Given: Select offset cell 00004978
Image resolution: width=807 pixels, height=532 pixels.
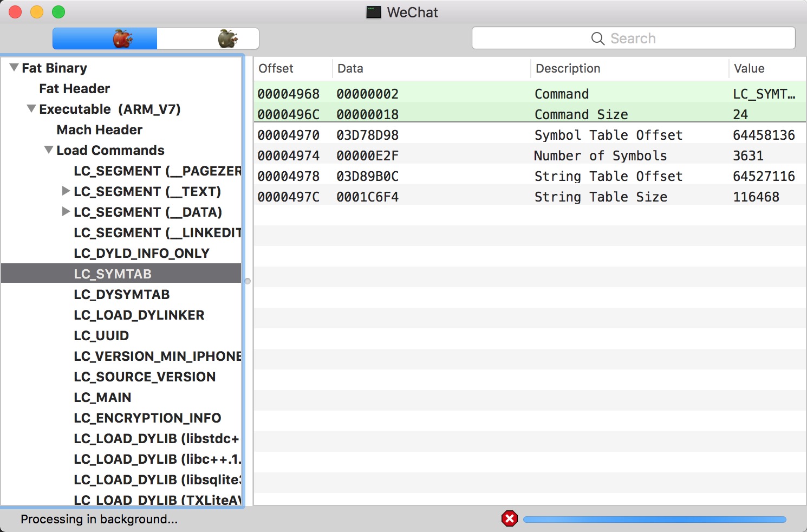Looking at the screenshot, I should coord(289,176).
